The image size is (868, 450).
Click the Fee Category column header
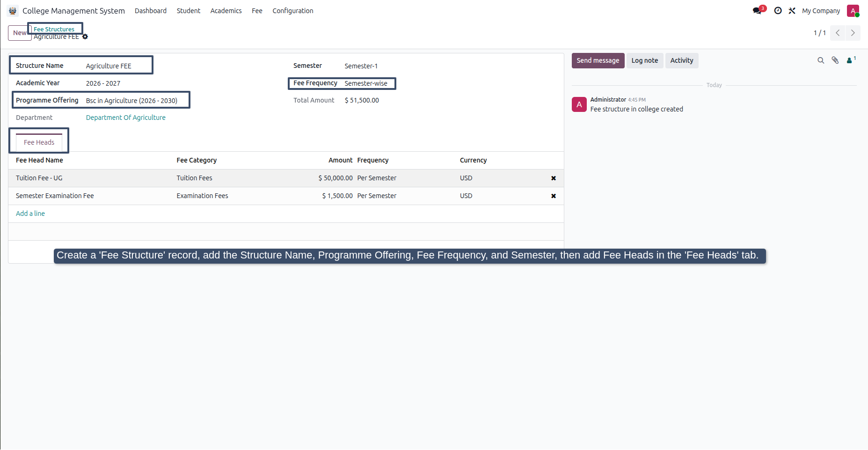(x=197, y=160)
